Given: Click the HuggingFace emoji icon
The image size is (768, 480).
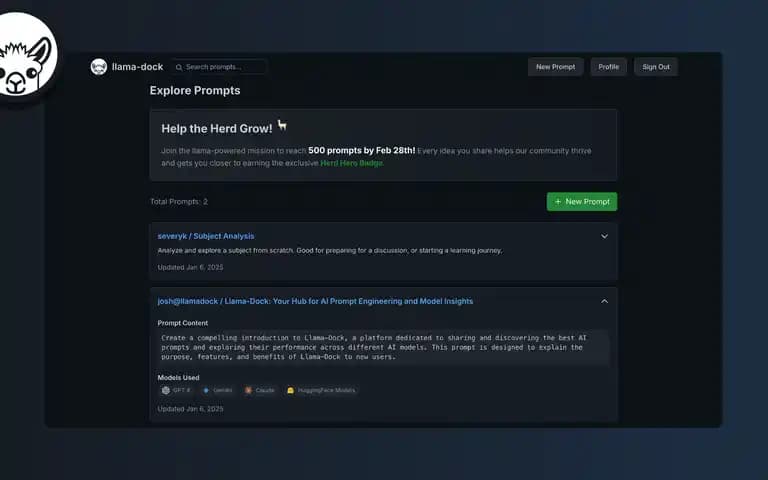Looking at the screenshot, I should [290, 390].
